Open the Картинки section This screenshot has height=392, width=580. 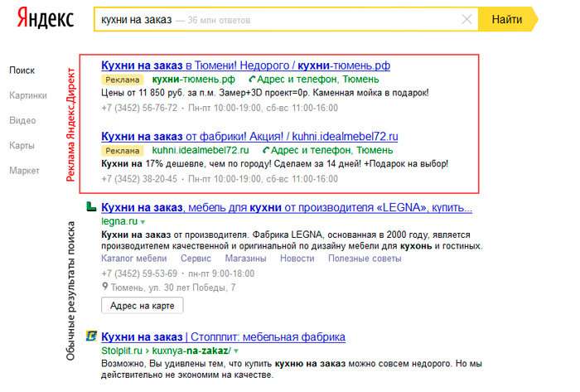[28, 95]
